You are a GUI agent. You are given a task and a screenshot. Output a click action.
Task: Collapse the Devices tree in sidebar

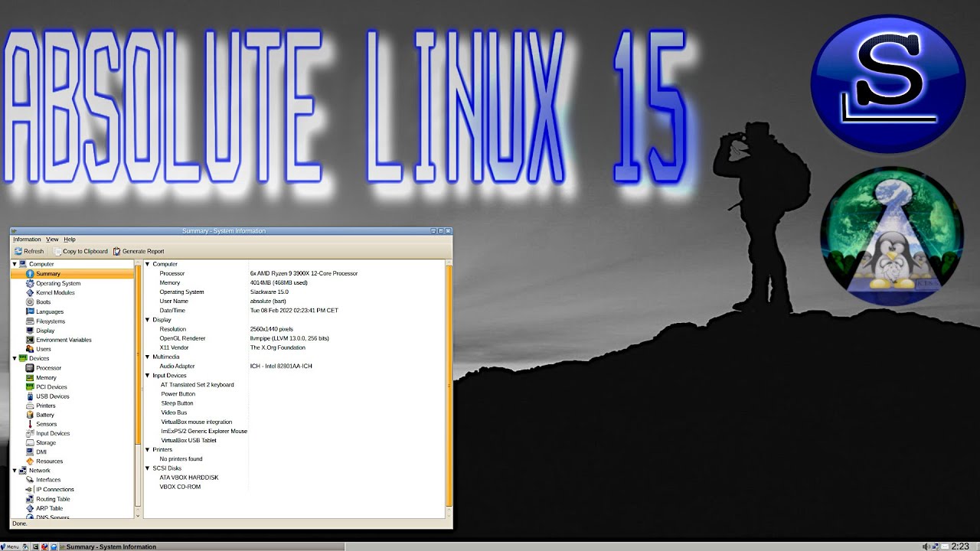(15, 358)
